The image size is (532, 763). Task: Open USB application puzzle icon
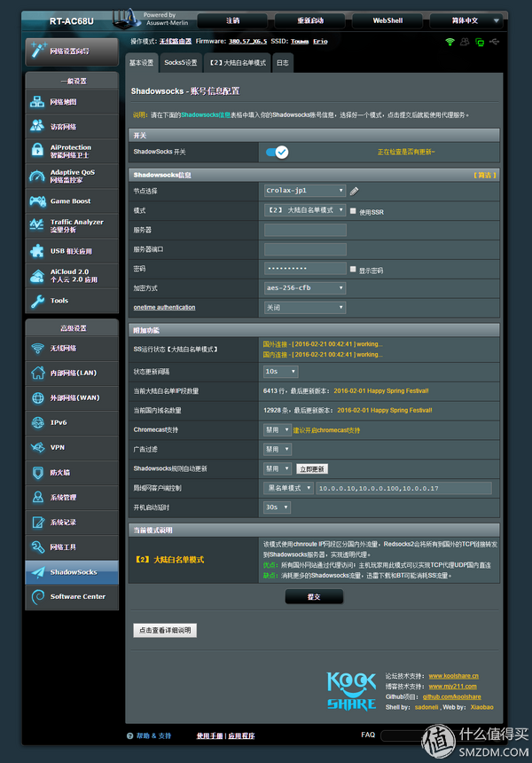(x=37, y=250)
